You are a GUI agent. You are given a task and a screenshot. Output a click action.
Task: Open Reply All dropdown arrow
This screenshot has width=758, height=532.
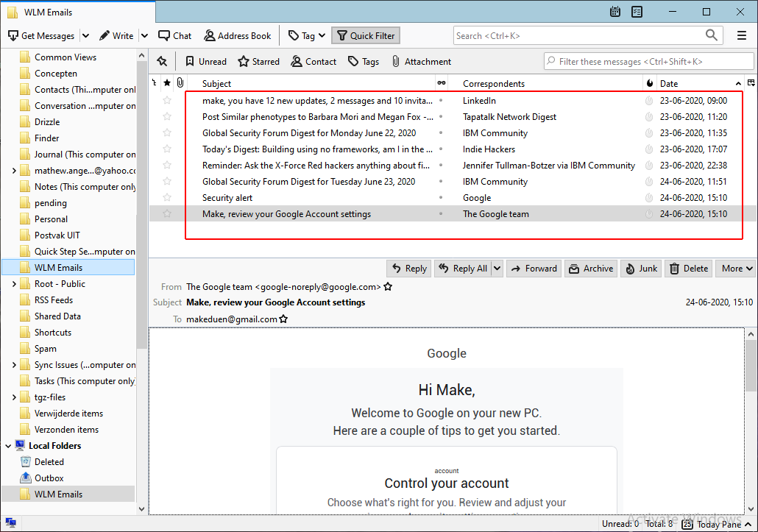coord(497,269)
